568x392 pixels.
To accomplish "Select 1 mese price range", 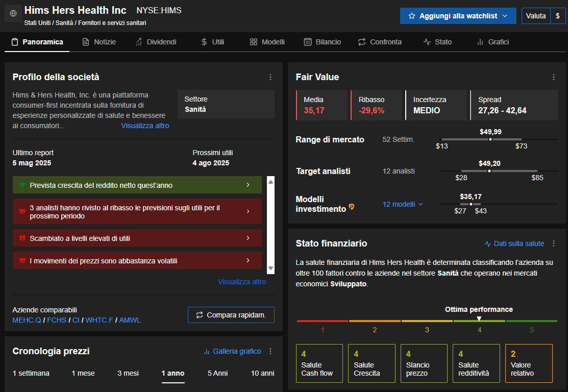I will [83, 373].
